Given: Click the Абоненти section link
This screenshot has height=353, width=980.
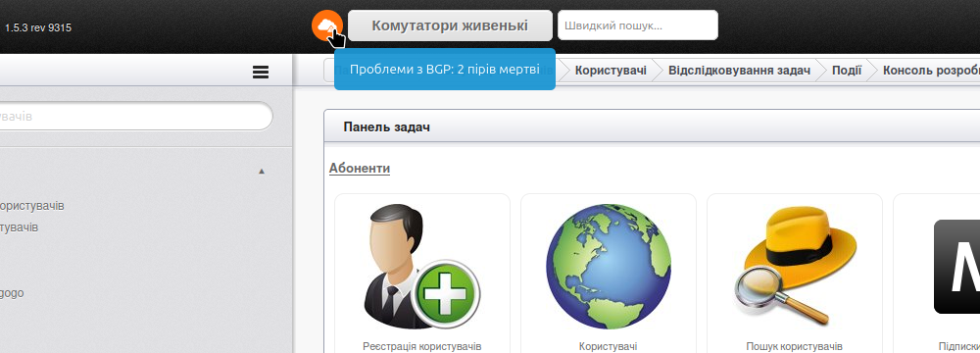Looking at the screenshot, I should [360, 169].
